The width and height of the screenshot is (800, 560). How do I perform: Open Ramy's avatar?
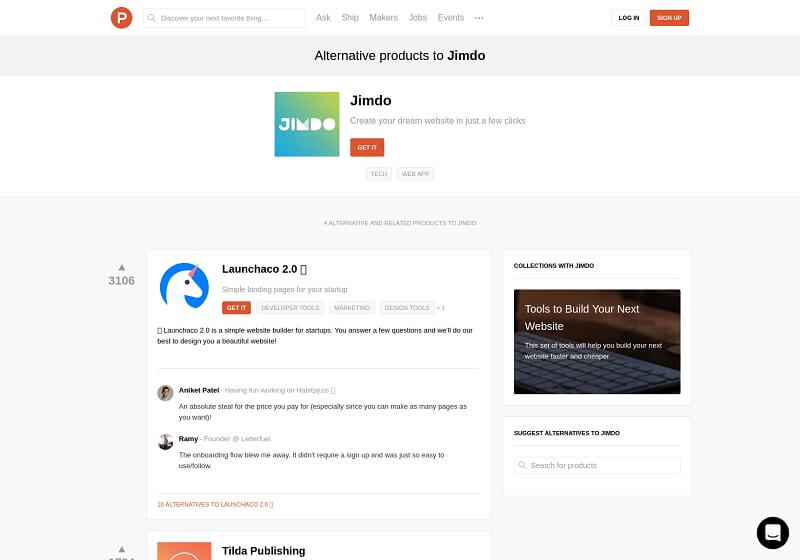click(165, 441)
